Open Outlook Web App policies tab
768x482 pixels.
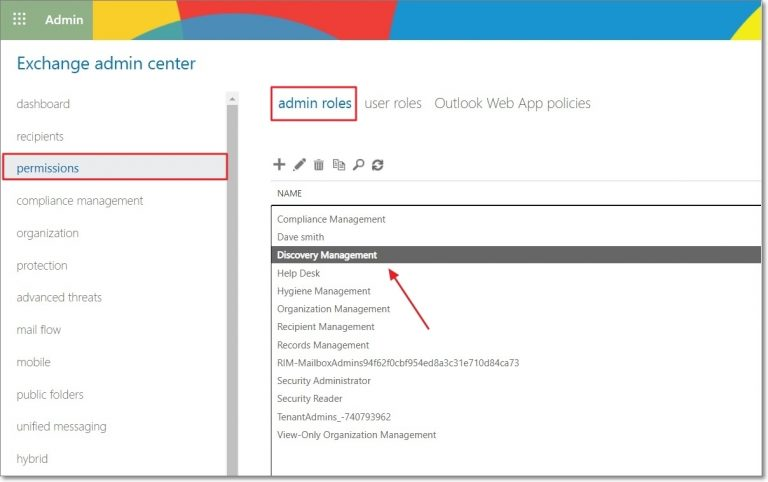(x=512, y=103)
